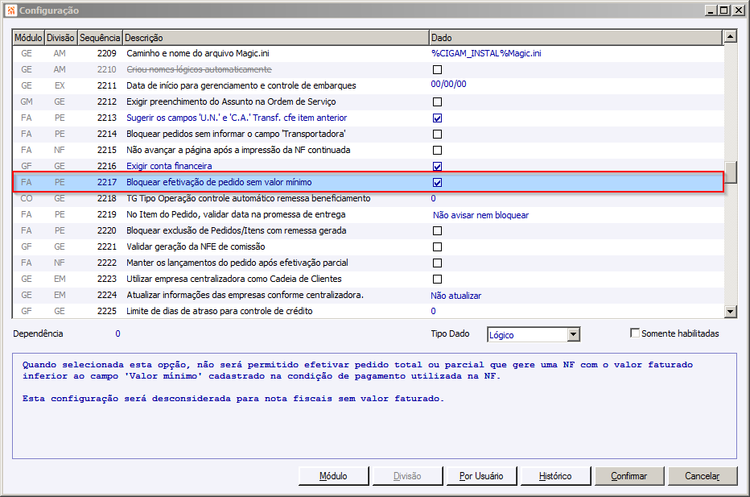Cancel with the Cancelar button
This screenshot has height=497, width=750.
[x=702, y=476]
